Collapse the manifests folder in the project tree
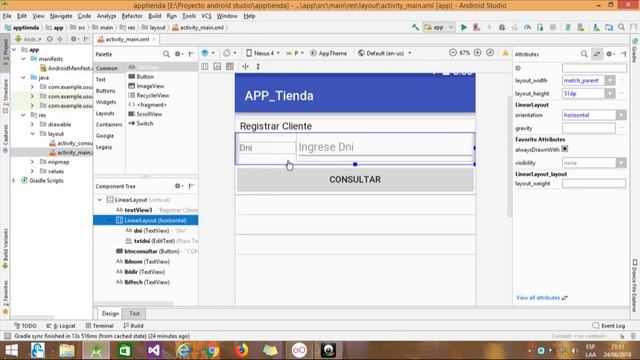This screenshot has width=640, height=360. [x=23, y=59]
